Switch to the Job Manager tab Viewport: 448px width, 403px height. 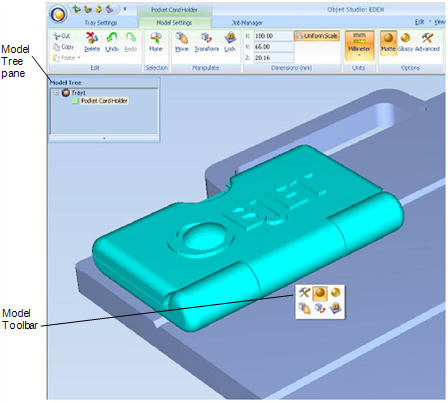tap(247, 23)
